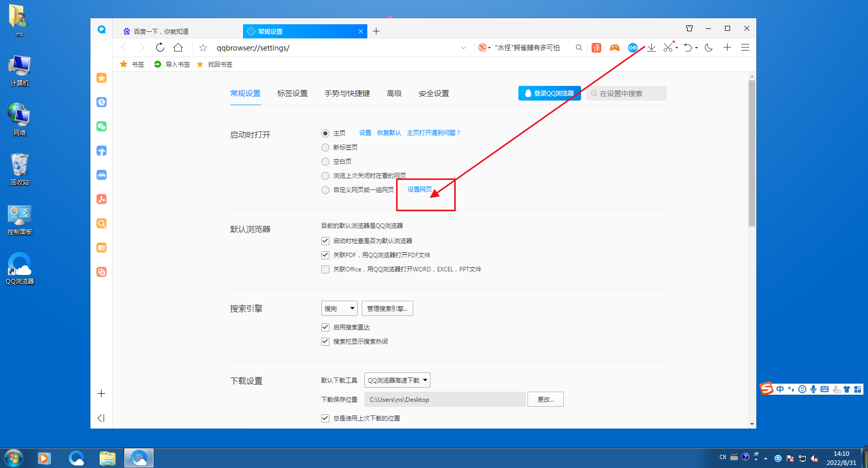Open the Windows Start button
868x468 pixels.
[x=14, y=458]
